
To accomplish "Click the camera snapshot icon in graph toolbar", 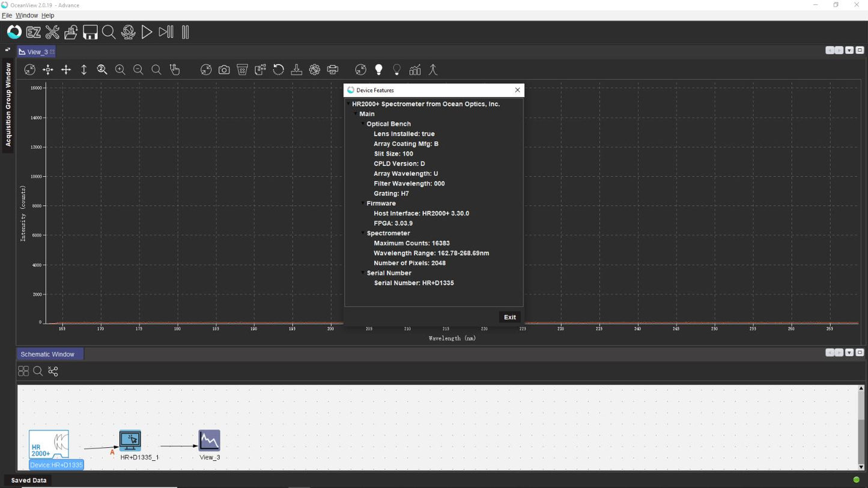I will click(x=224, y=70).
